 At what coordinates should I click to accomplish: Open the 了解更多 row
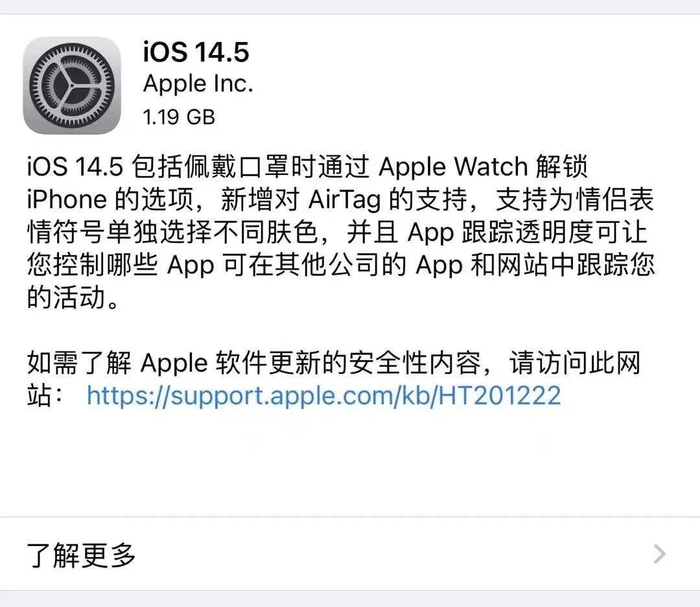tap(350, 554)
